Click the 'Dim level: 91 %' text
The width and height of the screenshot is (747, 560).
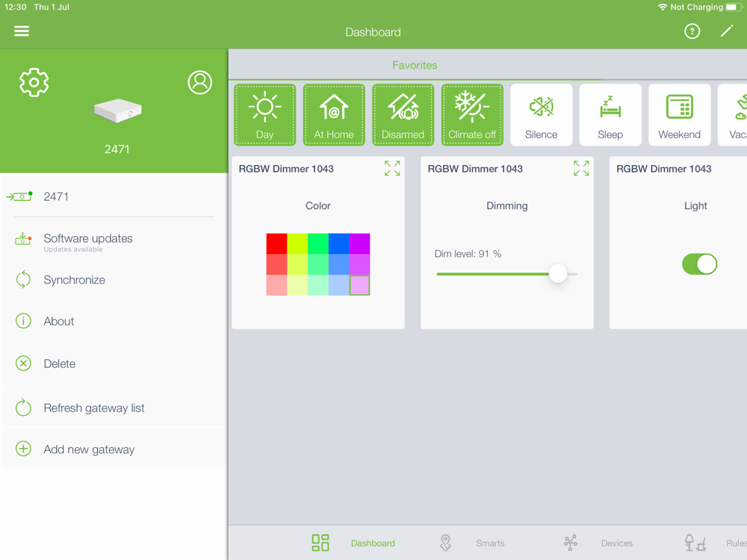(468, 254)
